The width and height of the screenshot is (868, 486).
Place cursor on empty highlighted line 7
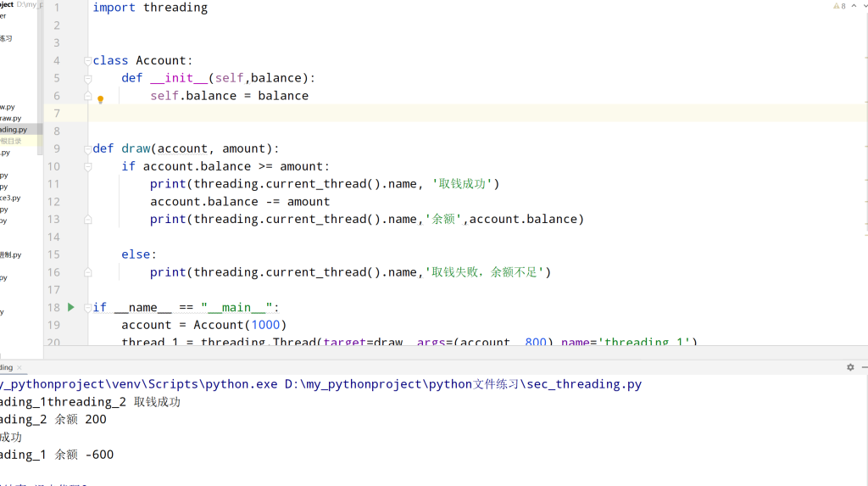(424, 114)
